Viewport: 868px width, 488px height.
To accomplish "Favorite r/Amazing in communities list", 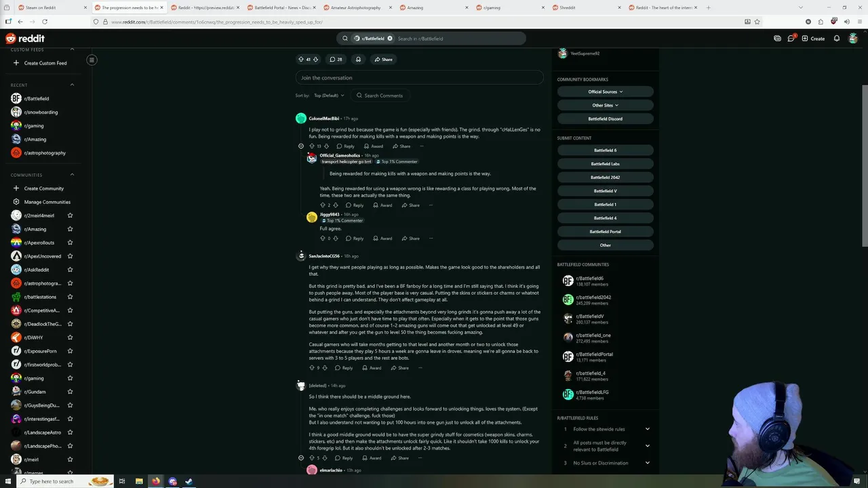I will (70, 229).
